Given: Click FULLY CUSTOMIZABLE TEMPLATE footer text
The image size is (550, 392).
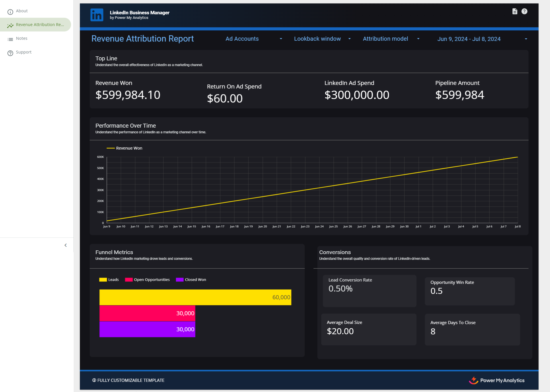Looking at the screenshot, I should pyautogui.click(x=131, y=380).
